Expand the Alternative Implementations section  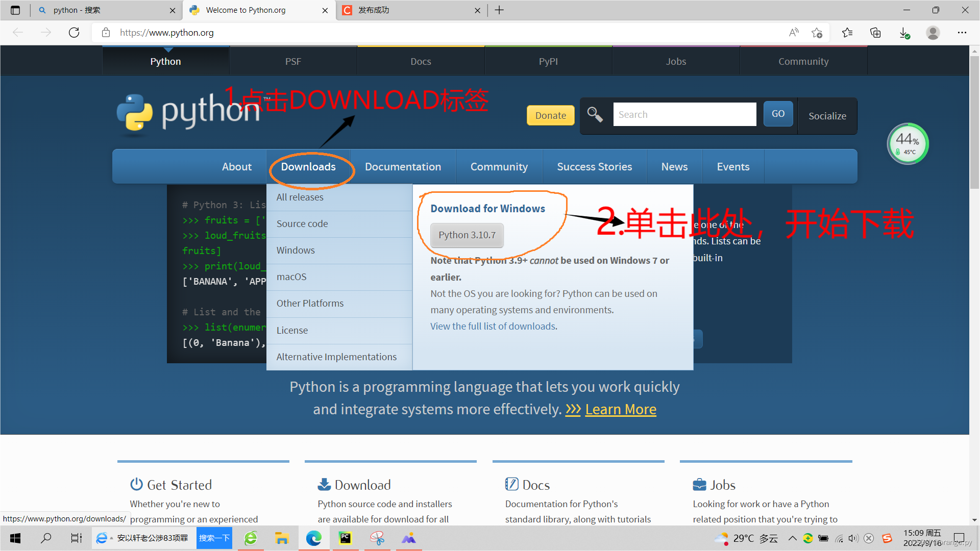click(x=336, y=357)
